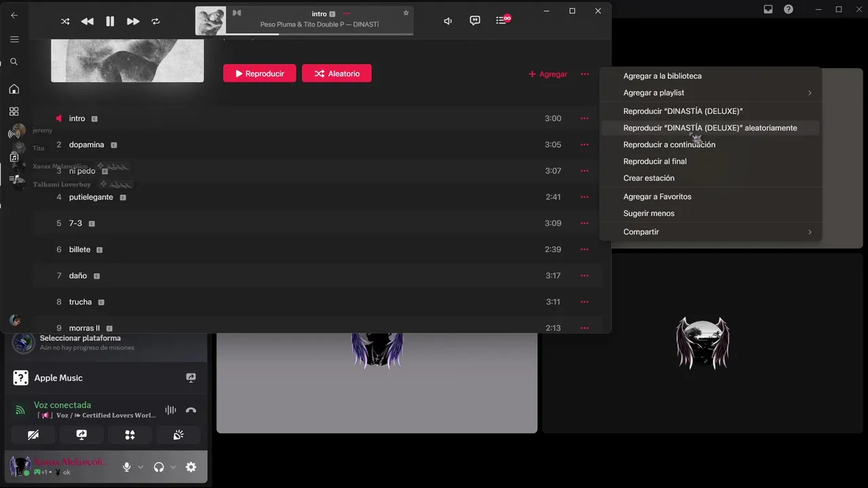Image resolution: width=868 pixels, height=488 pixels.
Task: Select Reproducir al final
Action: pyautogui.click(x=711, y=161)
